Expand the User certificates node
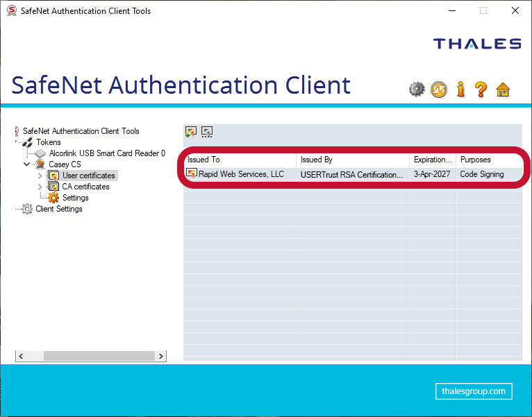The height and width of the screenshot is (417, 532). 40,176
